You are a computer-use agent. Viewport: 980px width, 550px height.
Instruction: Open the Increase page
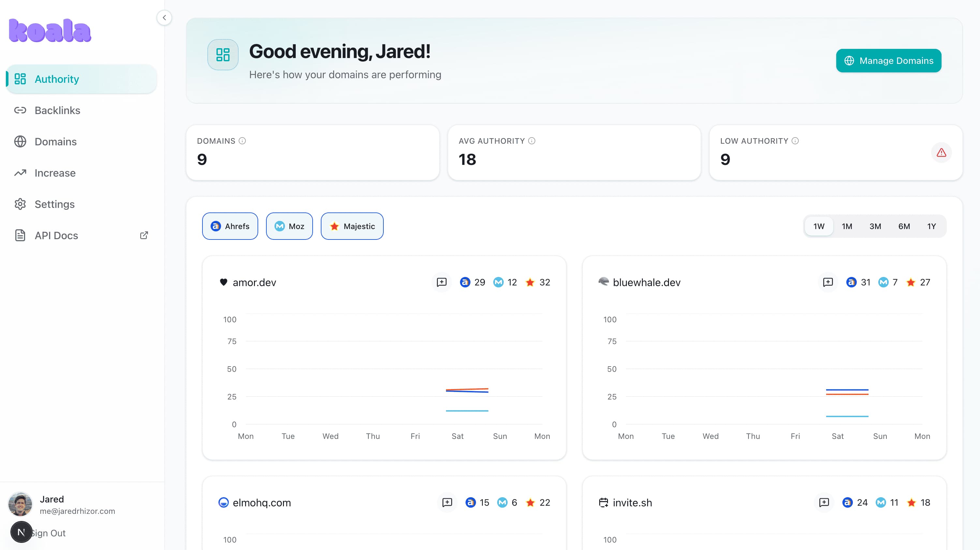click(x=55, y=173)
